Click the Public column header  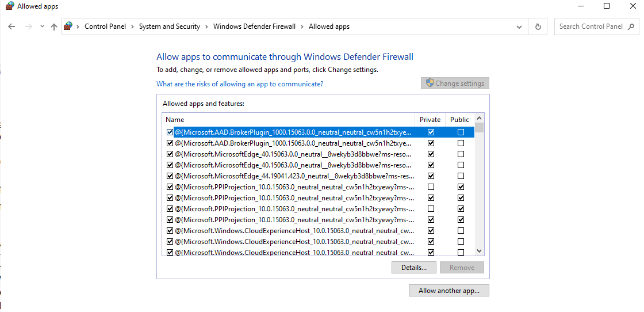(459, 120)
